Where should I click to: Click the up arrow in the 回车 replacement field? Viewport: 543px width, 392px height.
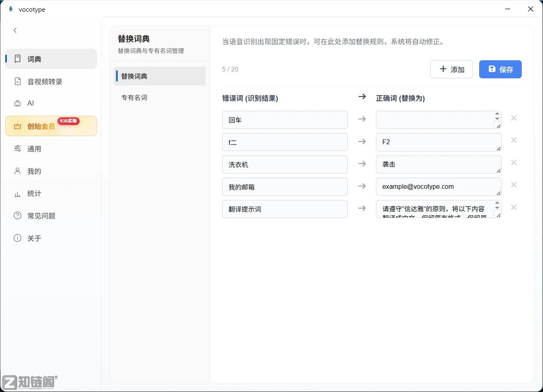tap(497, 114)
